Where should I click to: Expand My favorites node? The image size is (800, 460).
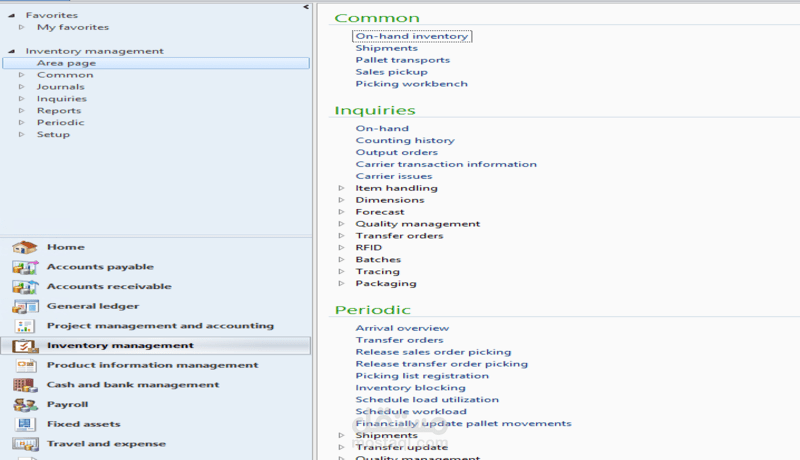(x=21, y=27)
